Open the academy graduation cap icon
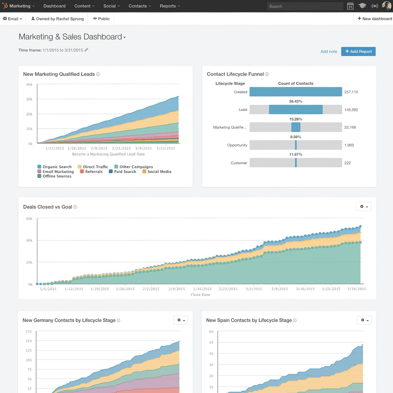Viewport: 393px width, 393px height. pos(362,6)
